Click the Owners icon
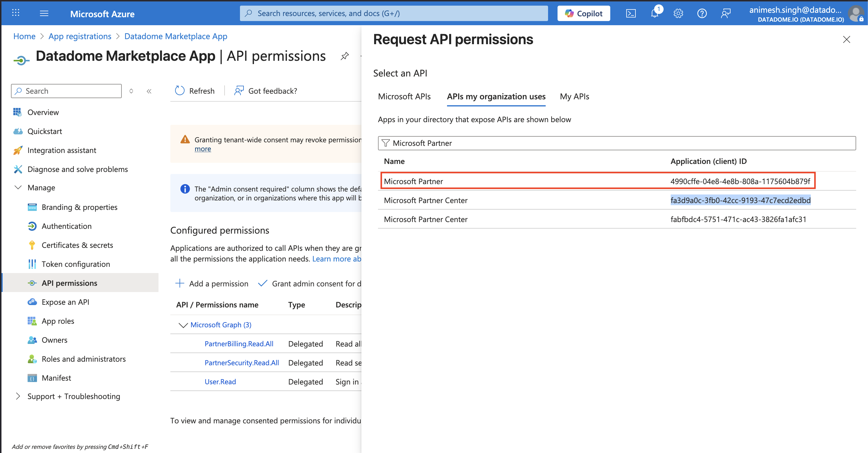Viewport: 868px width, 453px height. pos(32,340)
